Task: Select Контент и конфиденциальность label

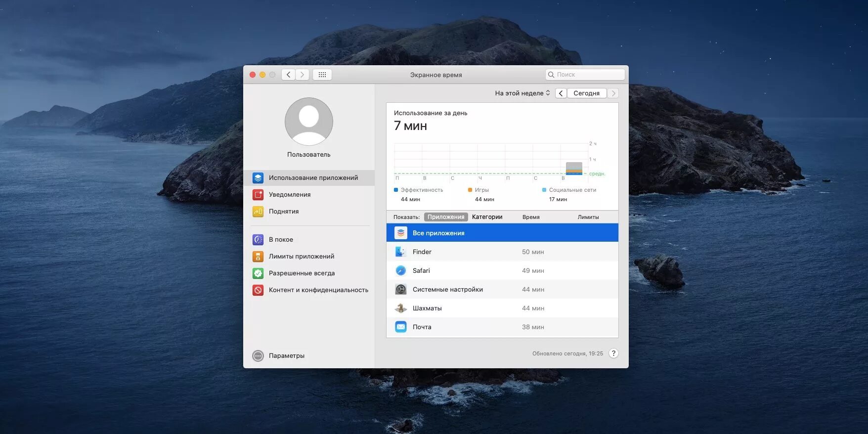Action: pyautogui.click(x=318, y=290)
